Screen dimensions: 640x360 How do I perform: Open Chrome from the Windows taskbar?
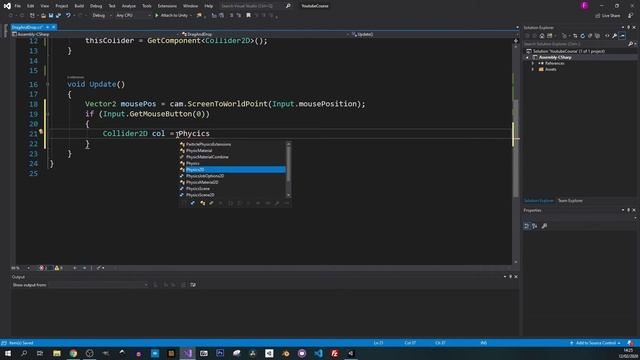pos(73,353)
